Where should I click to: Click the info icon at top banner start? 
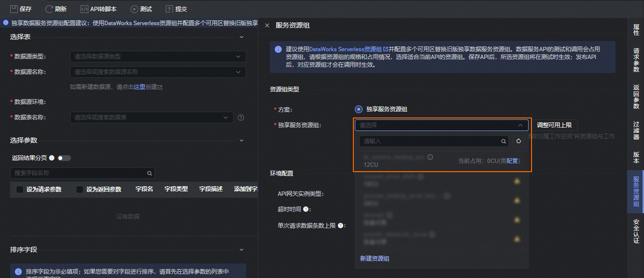click(x=6, y=22)
